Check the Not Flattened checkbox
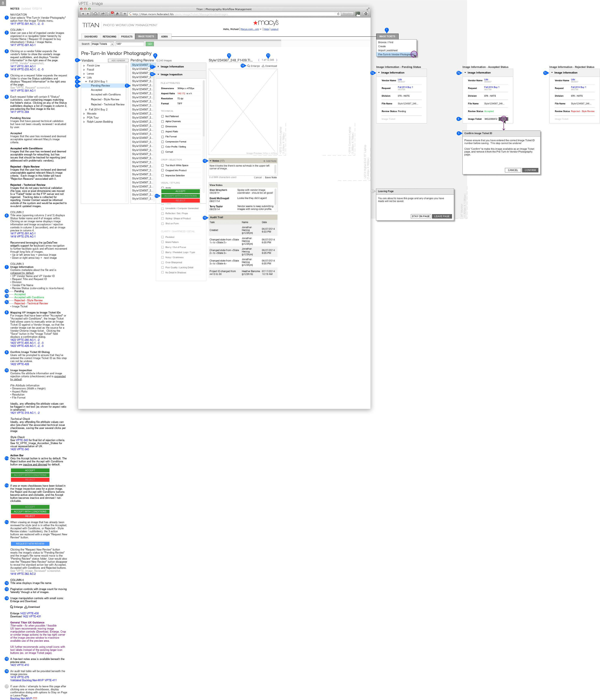This screenshot has height=700, width=600. (163, 116)
